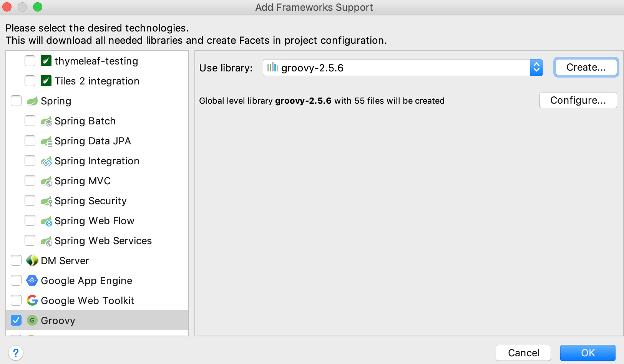Image resolution: width=624 pixels, height=364 pixels.
Task: Click the groovy-2.5.6 library icon
Action: click(272, 68)
